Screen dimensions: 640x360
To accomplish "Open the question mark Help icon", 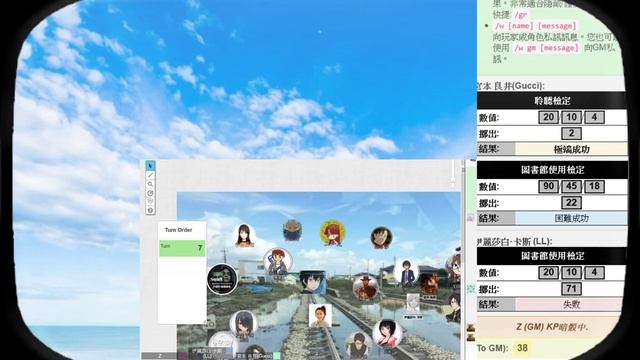I will pos(150,210).
